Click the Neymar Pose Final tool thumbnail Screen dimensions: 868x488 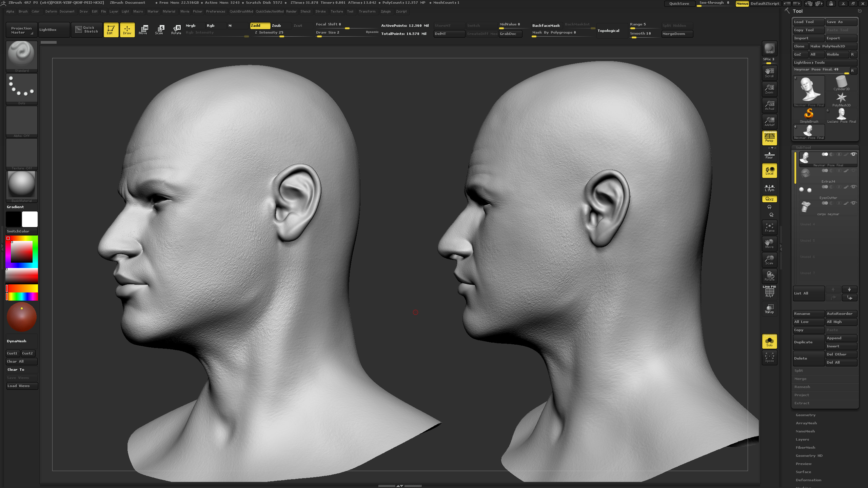[x=809, y=91]
